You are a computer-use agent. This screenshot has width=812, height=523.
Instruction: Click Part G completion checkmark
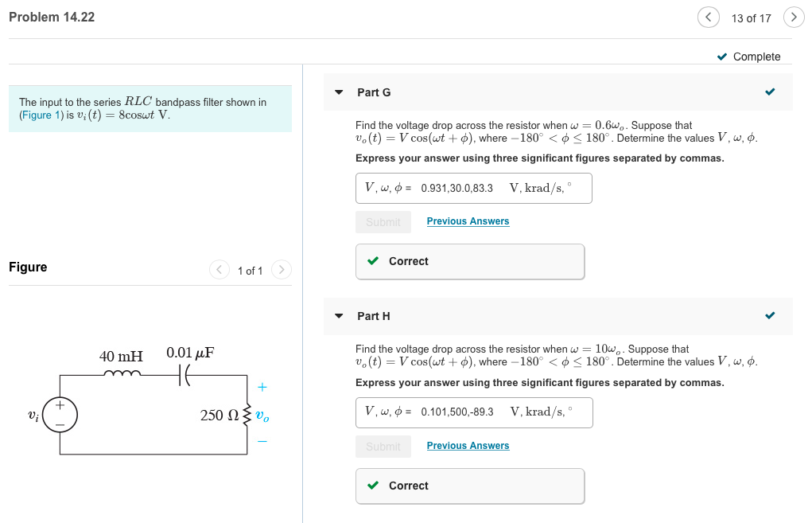point(770,92)
